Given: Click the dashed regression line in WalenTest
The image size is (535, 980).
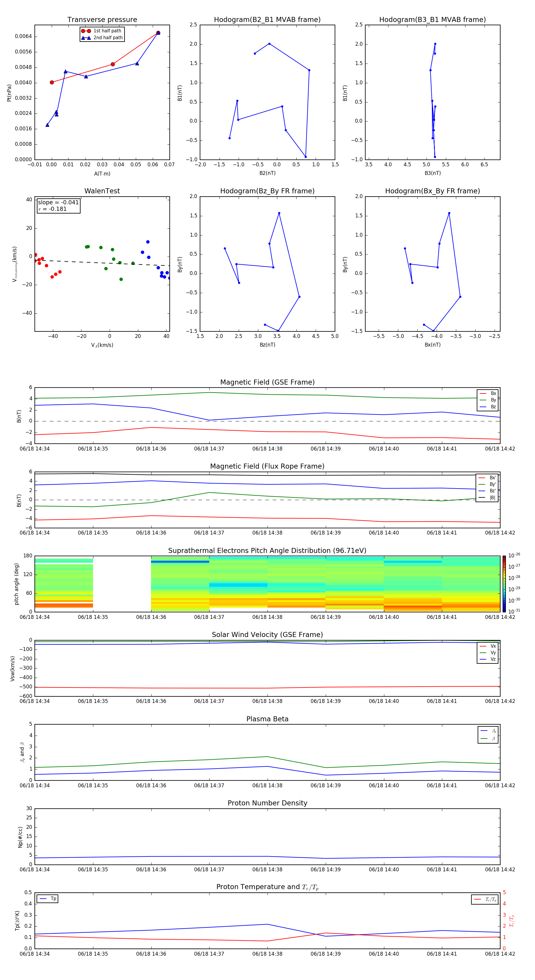Looking at the screenshot, I should coord(102,263).
